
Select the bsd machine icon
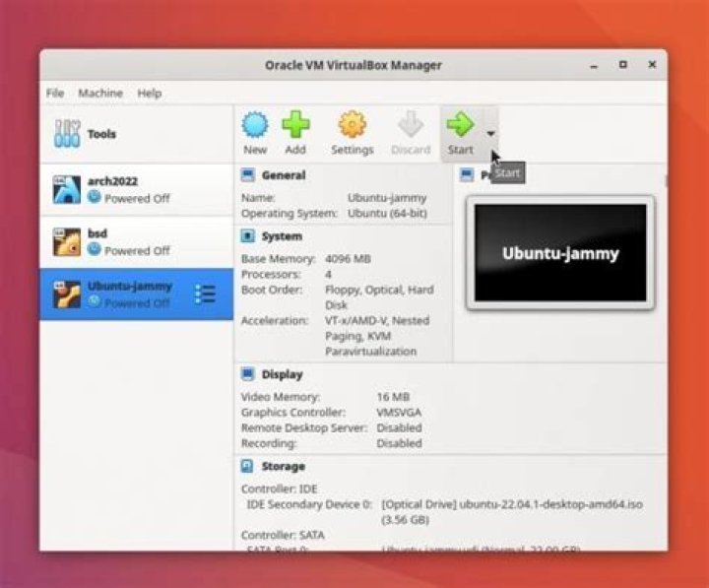(x=67, y=242)
